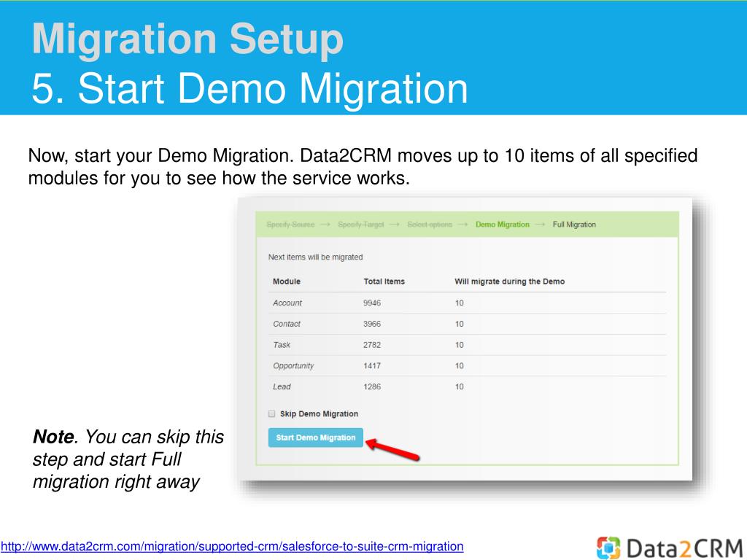Click the Contact module row label

286,324
